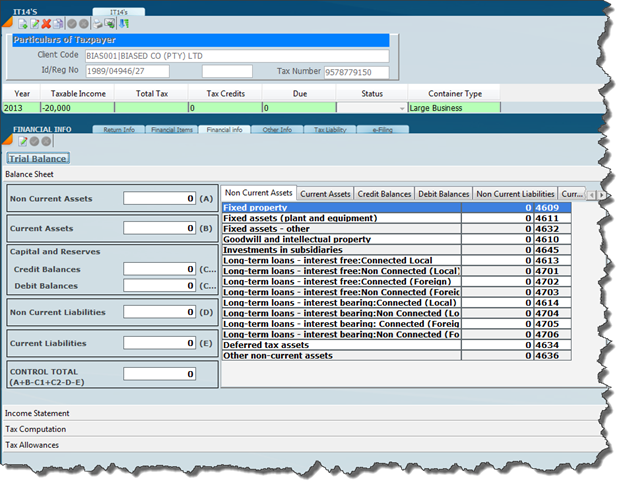Click the red X delete icon
The width and height of the screenshot is (627, 490).
[46, 22]
